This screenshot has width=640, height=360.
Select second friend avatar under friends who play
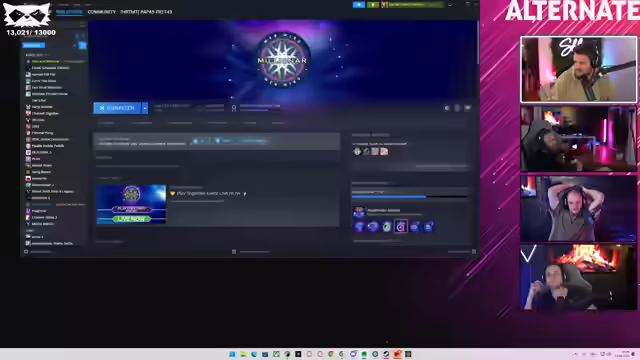pos(366,151)
